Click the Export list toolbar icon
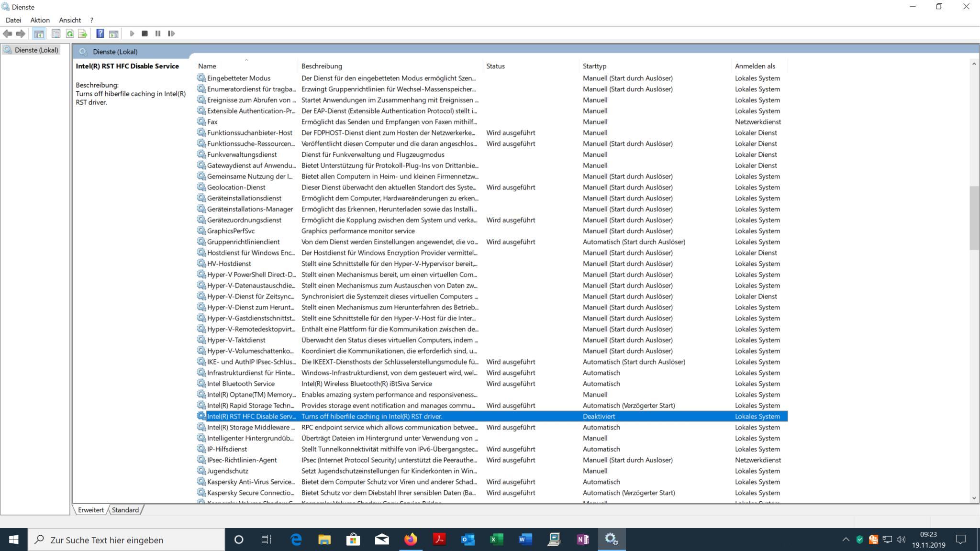This screenshot has width=980, height=551. [x=83, y=33]
